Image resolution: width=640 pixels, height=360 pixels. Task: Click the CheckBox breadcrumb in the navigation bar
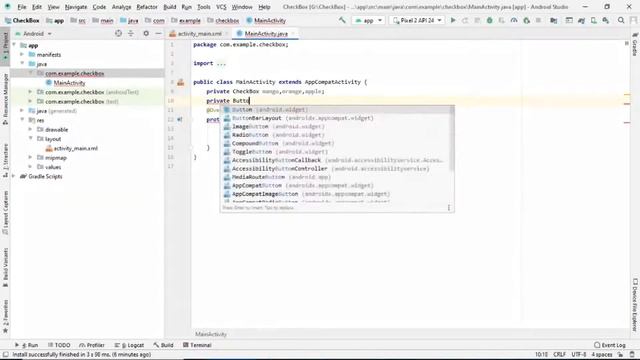[22, 20]
